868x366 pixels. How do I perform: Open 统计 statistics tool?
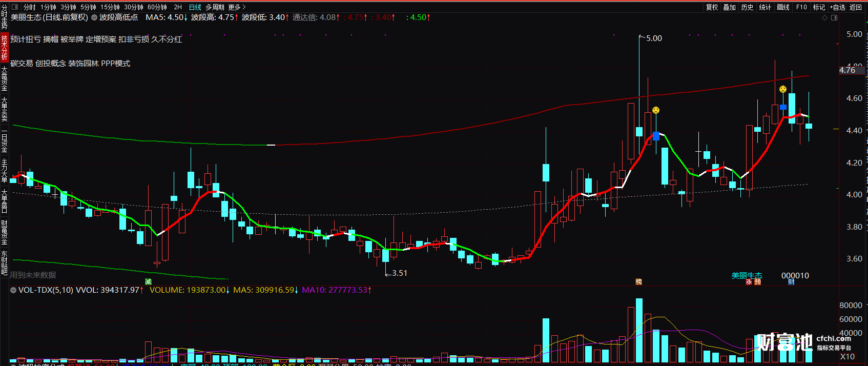(x=765, y=7)
